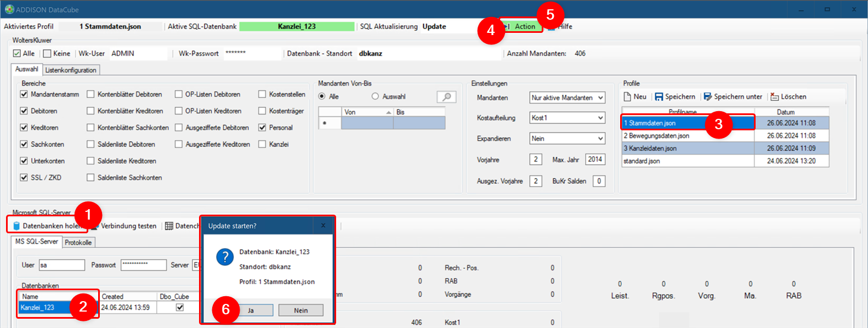Click the Speichern floppy disk icon
This screenshot has width=868, height=328.
(659, 97)
